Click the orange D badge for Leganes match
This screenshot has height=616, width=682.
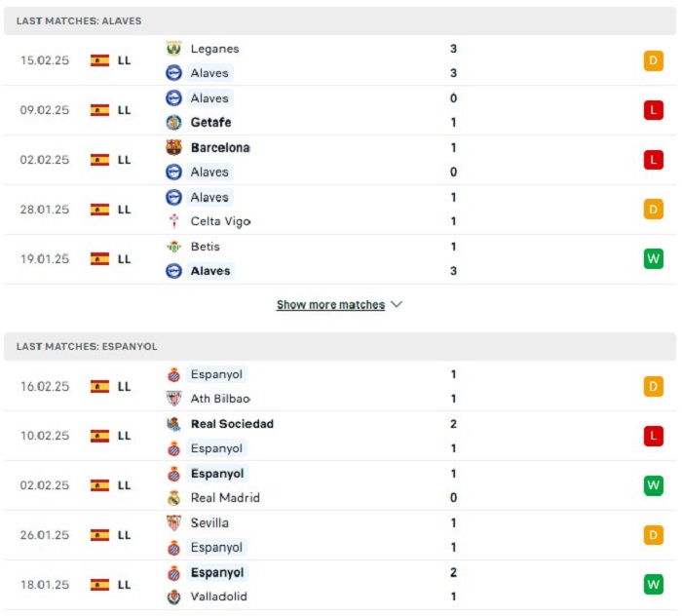tap(654, 60)
